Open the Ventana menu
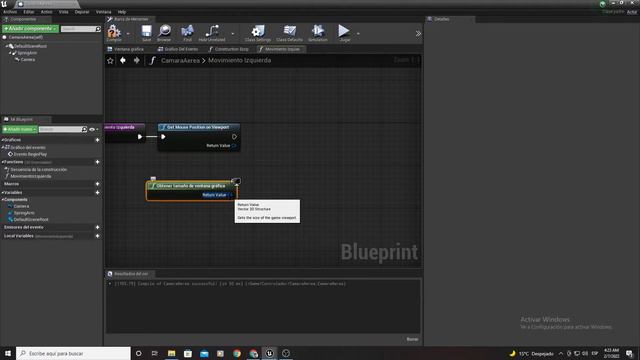 [x=103, y=12]
